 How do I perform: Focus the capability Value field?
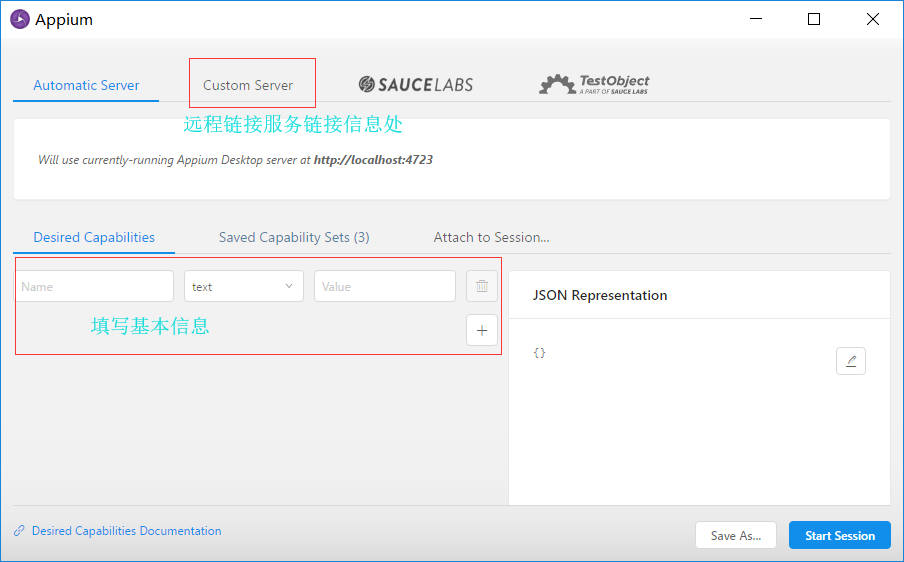385,286
